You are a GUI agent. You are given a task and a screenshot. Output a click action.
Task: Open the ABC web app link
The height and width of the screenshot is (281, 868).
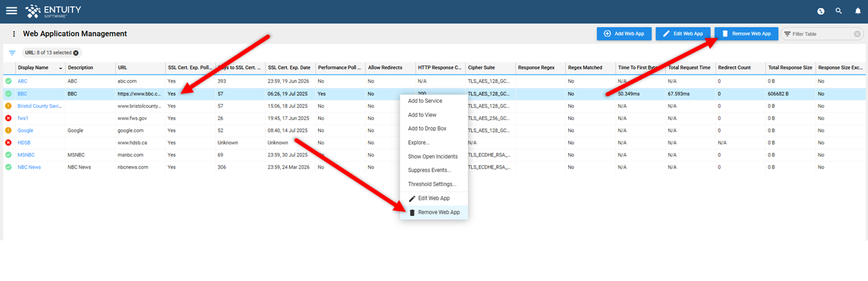[22, 81]
